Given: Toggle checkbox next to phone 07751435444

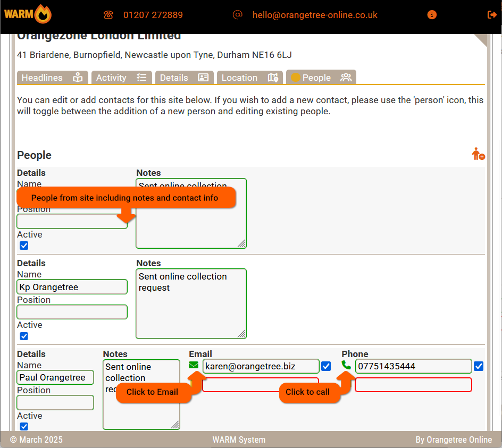Looking at the screenshot, I should coord(479,366).
